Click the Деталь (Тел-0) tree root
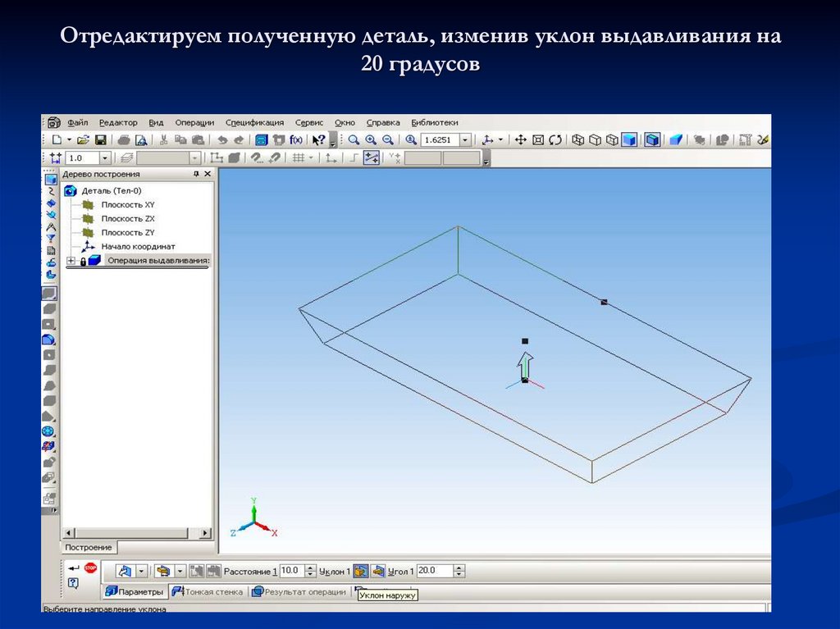Screen dimensions: 840x629 111,191
